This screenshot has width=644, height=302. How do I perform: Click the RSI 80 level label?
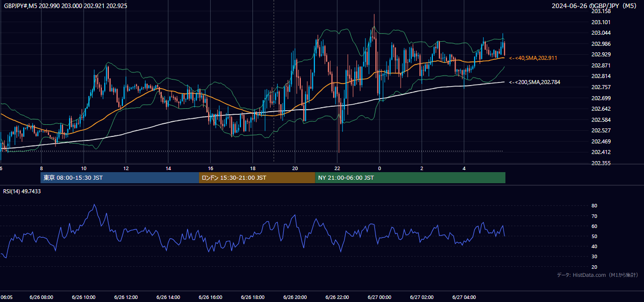pos(594,206)
